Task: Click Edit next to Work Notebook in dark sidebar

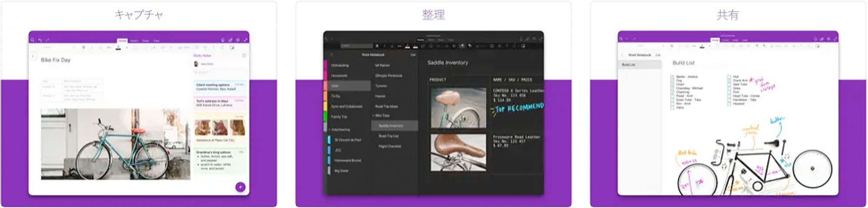Action: pos(413,55)
